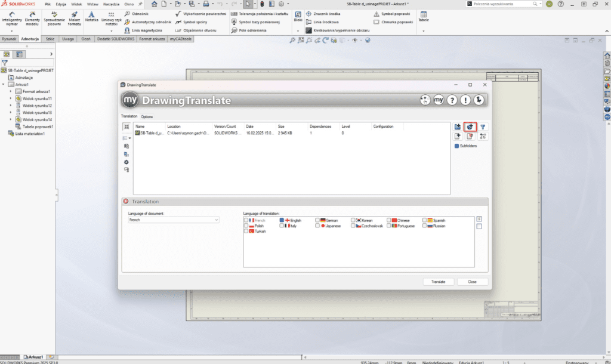611x364 pixels.
Task: Click the question mark help icon
Action: pos(452,100)
